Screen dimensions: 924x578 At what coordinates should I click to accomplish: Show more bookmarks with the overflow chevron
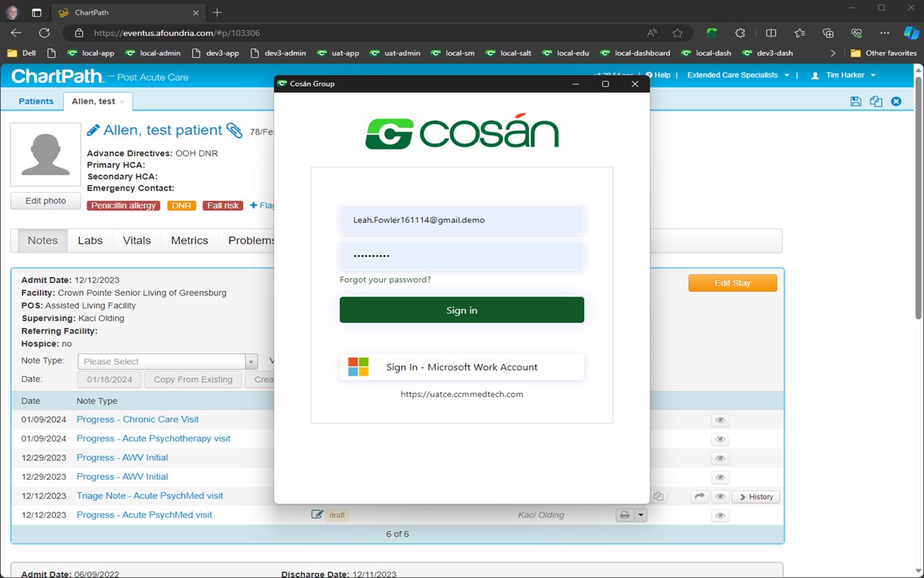(x=833, y=53)
